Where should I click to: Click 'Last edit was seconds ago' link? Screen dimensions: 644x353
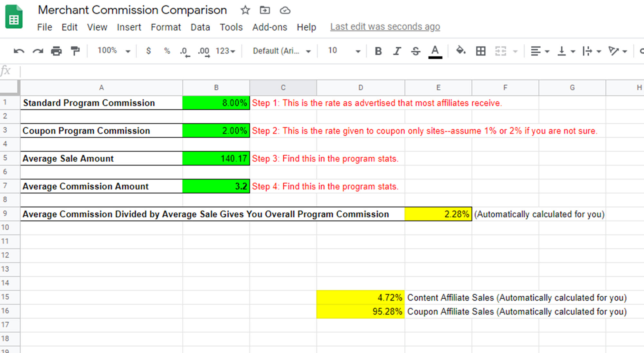click(x=385, y=27)
